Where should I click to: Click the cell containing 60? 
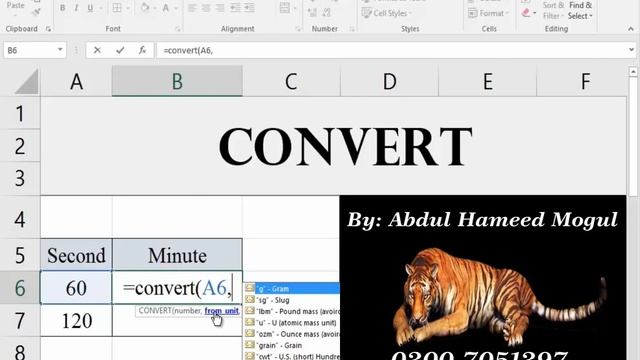(x=76, y=288)
